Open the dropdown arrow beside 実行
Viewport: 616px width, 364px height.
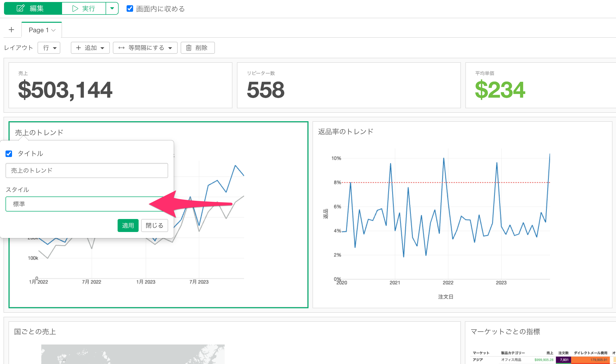click(x=112, y=8)
